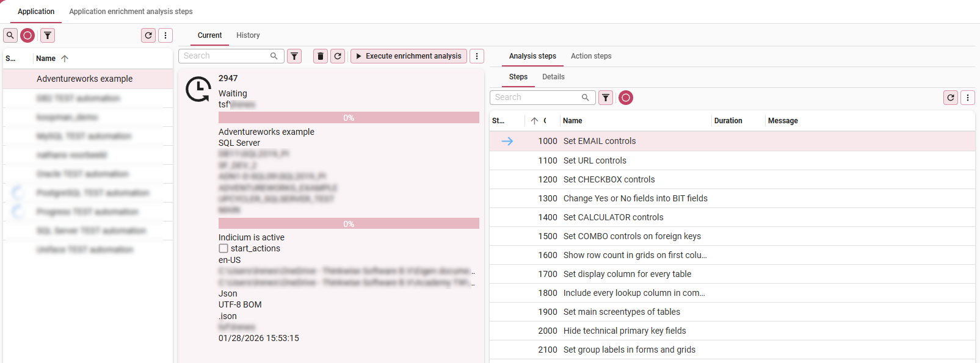
Task: Sort application list by Name column header
Action: pyautogui.click(x=46, y=59)
